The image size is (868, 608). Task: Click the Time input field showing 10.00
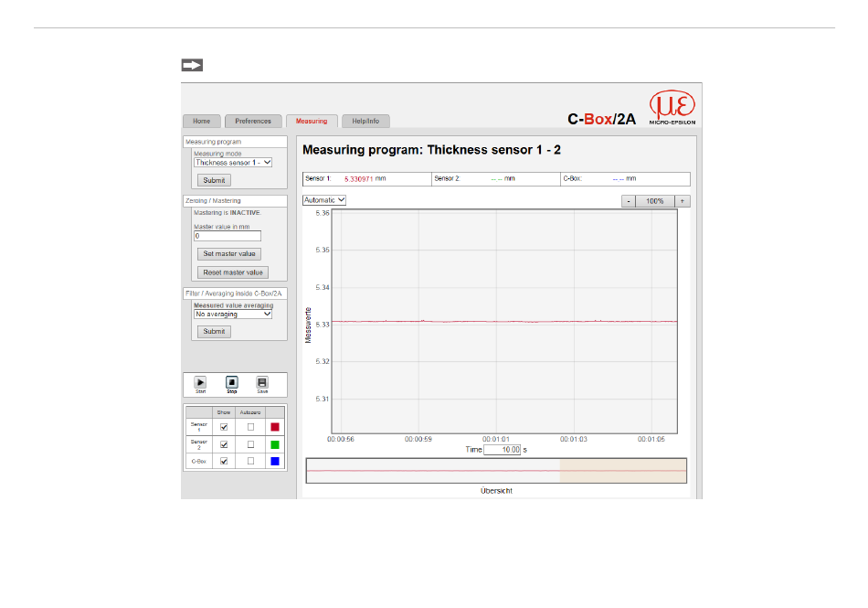click(x=503, y=450)
